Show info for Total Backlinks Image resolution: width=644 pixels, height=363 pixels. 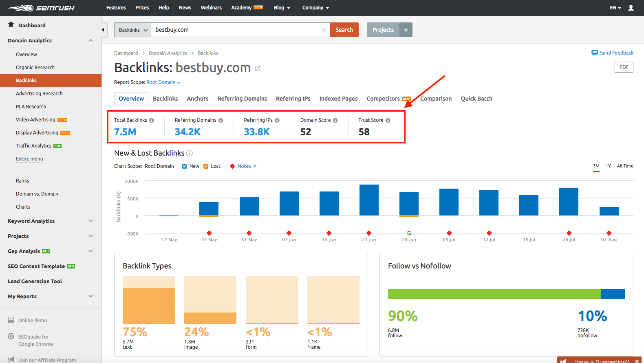point(152,120)
